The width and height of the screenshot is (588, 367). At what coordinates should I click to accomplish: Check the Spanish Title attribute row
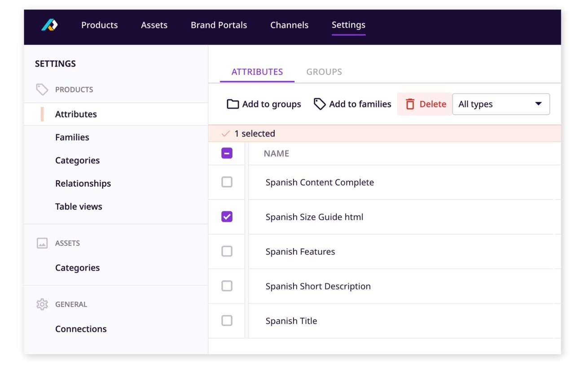(227, 320)
